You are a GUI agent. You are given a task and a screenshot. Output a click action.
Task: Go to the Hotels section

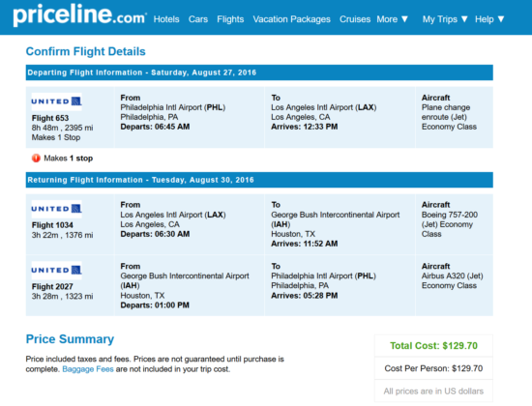click(166, 19)
